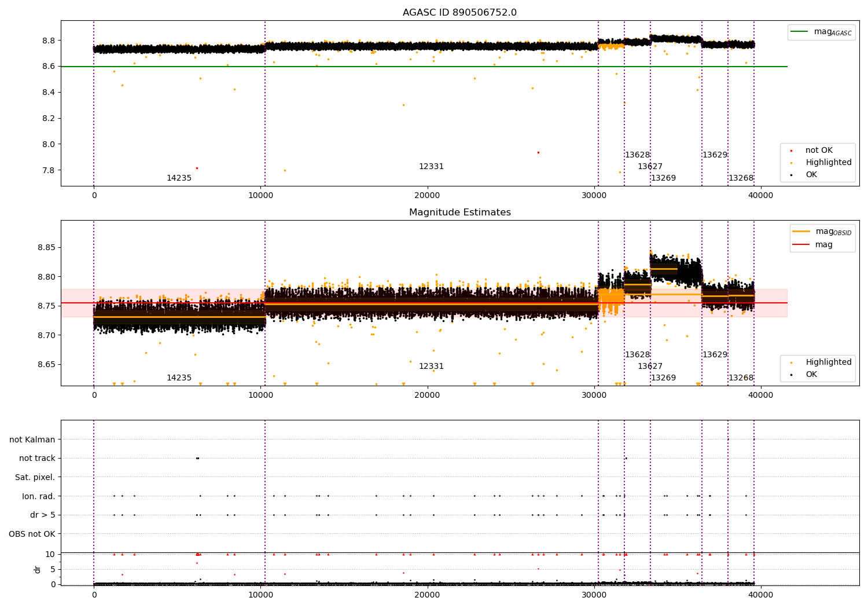Click the 8.65 tick on Magnitude Estimates y-axis

coord(46,364)
